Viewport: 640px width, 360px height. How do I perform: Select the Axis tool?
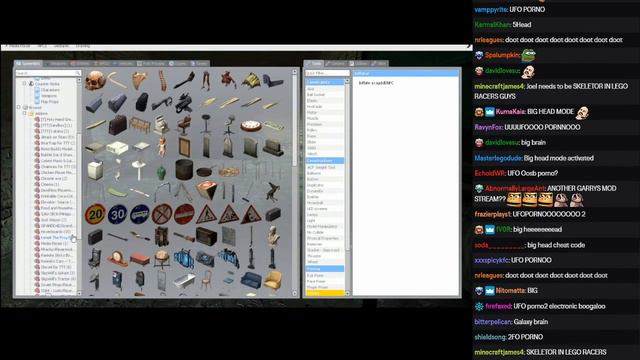point(325,89)
